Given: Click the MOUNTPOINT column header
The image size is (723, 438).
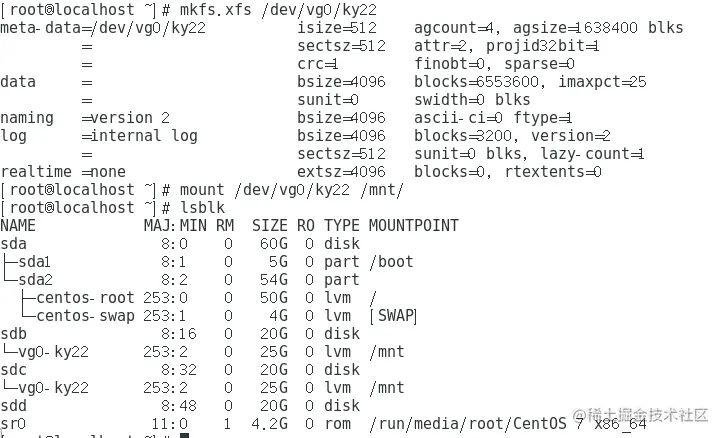Looking at the screenshot, I should click(413, 225).
